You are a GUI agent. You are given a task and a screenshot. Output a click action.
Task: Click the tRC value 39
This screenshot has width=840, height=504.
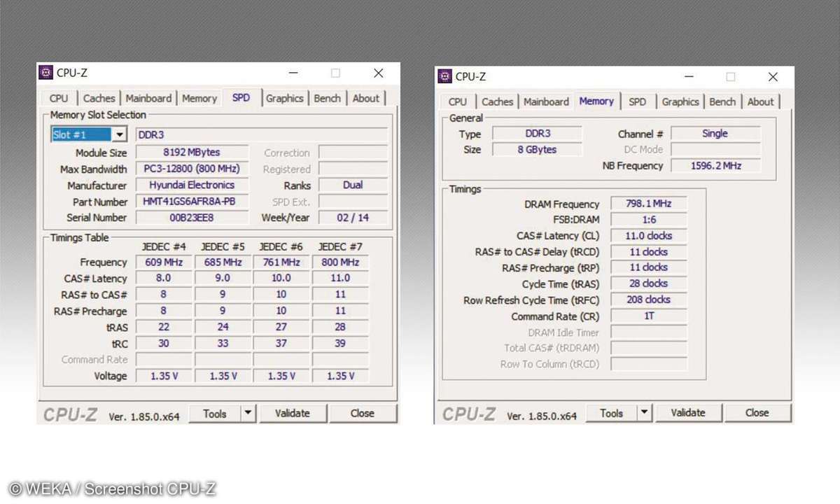click(x=340, y=343)
